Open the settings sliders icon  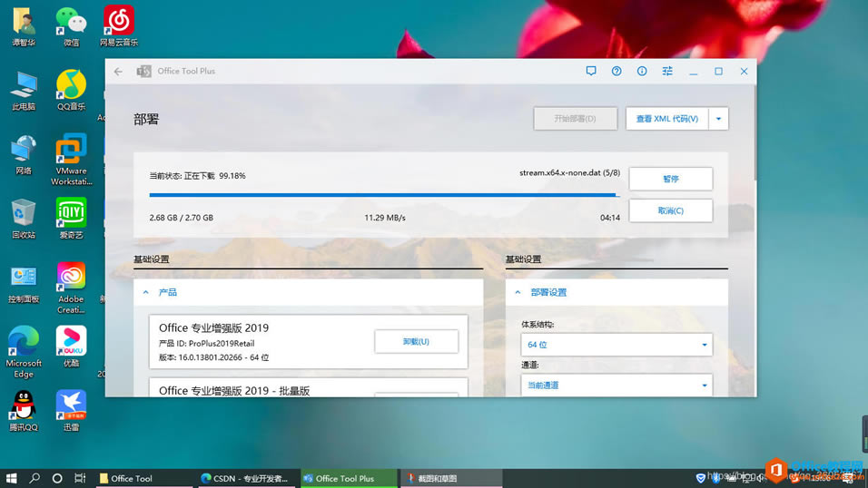pos(667,71)
